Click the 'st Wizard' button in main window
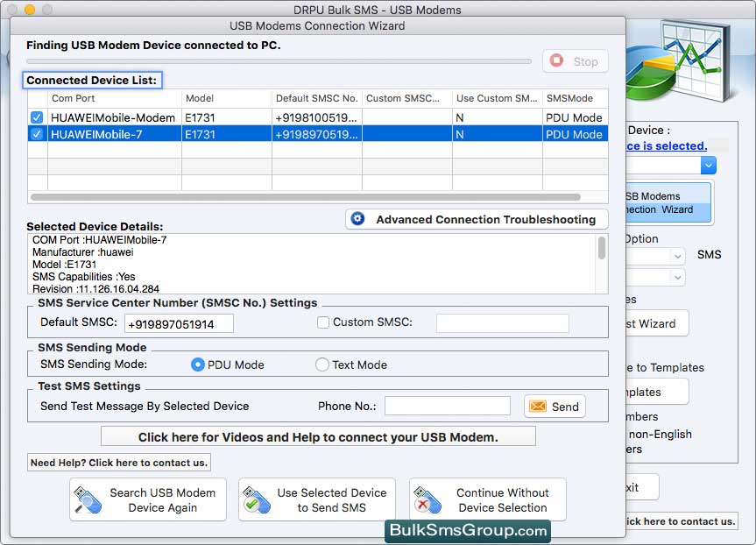The width and height of the screenshot is (756, 545). 657,323
